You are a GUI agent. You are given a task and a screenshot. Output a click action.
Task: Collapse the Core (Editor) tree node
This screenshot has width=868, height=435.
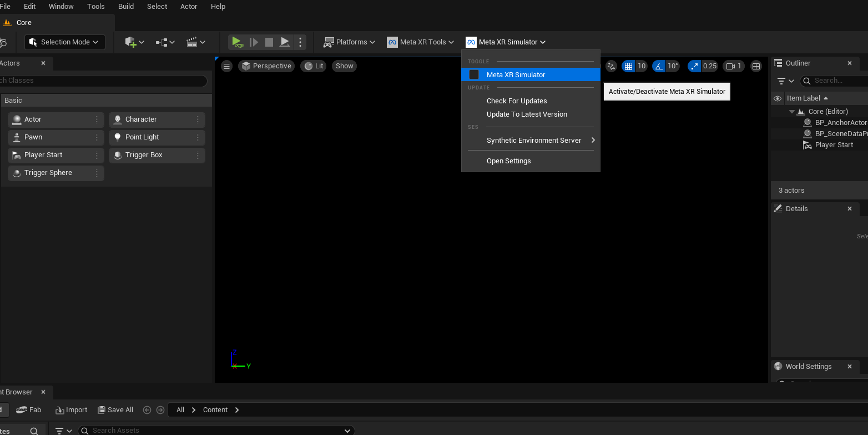click(792, 112)
